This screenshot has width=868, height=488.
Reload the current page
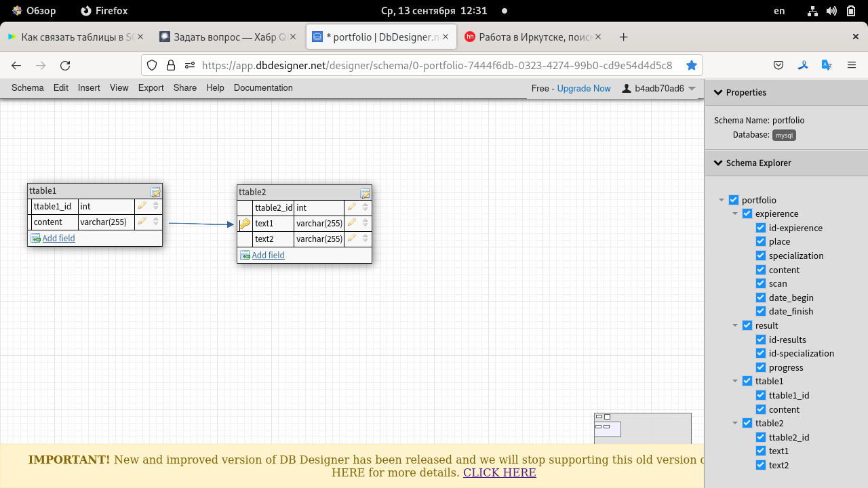coord(65,65)
